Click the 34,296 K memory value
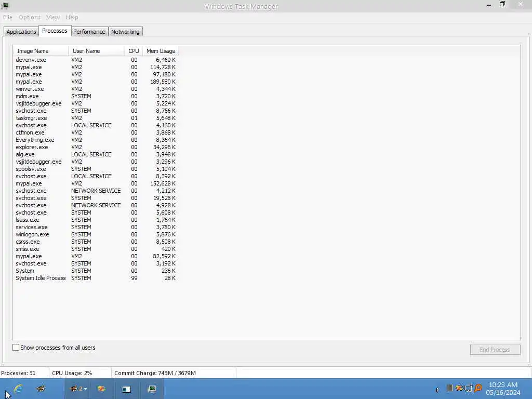The height and width of the screenshot is (399, 532). click(x=164, y=147)
